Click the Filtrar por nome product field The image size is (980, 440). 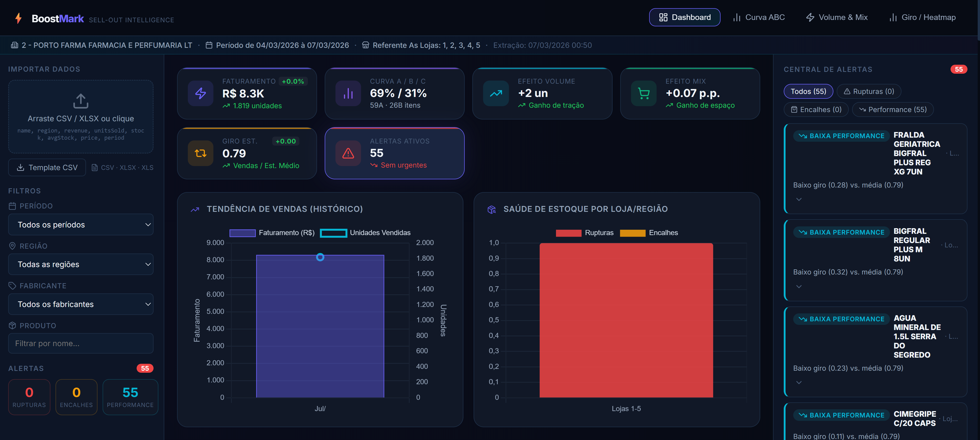point(81,343)
